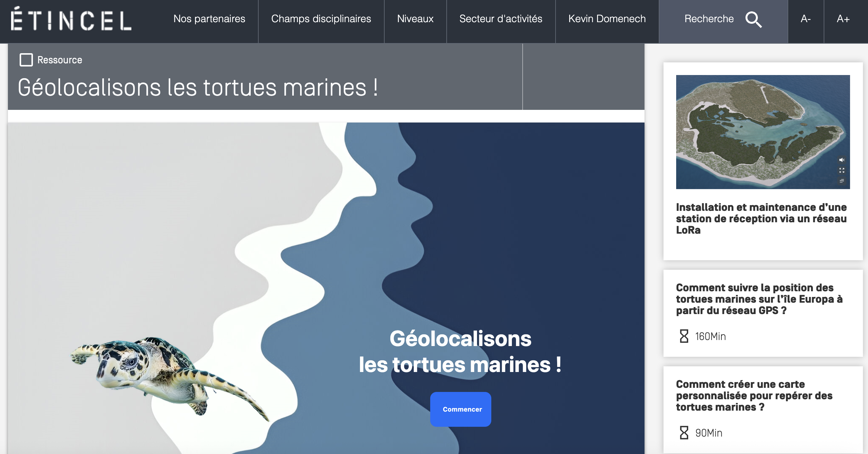Decrease text size with A-
Screen dimensions: 868x454
pos(806,19)
